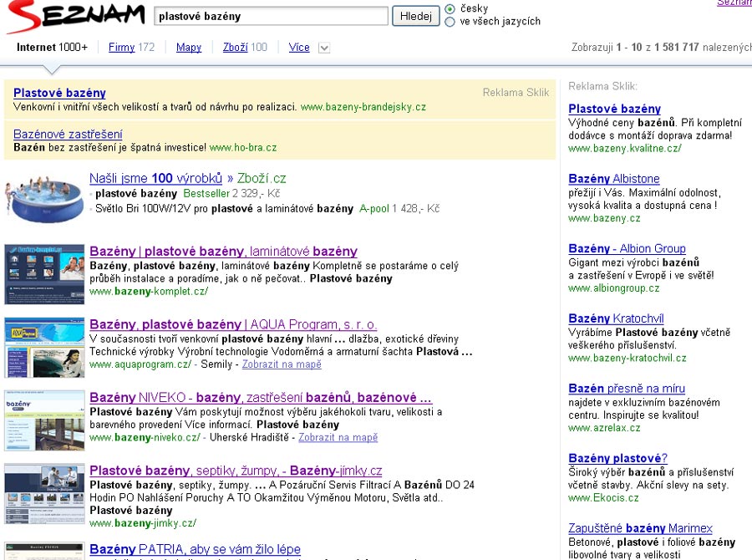Screen dimensions: 752x560
Task: Open sidebar ad 'Bazén přesně na míru'
Action: pyautogui.click(x=627, y=388)
